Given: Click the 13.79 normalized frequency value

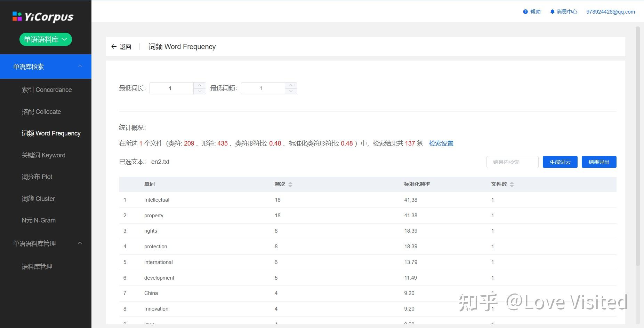Looking at the screenshot, I should 411,262.
